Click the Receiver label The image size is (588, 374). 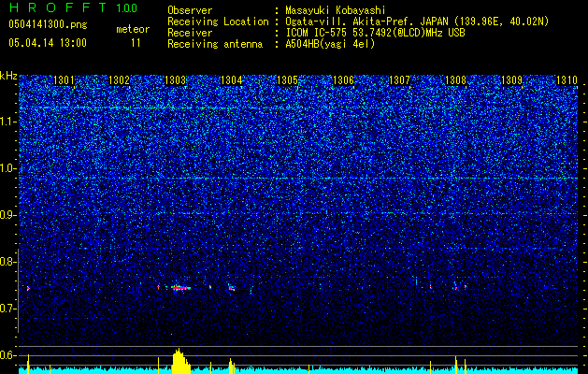point(190,33)
